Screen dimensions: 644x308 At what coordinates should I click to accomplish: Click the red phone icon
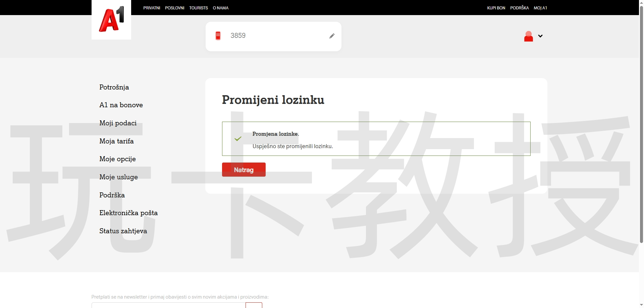(218, 36)
